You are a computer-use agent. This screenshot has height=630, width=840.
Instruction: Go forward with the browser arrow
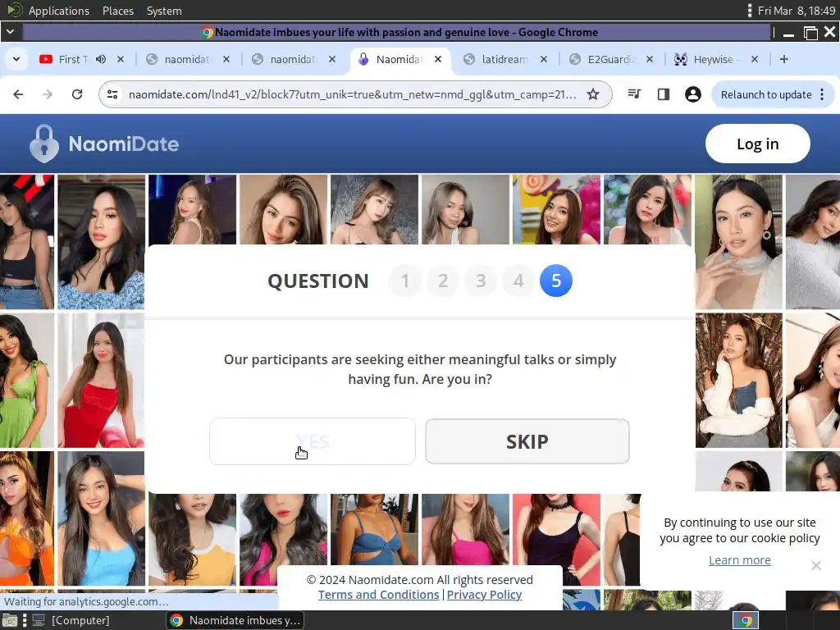click(x=48, y=94)
